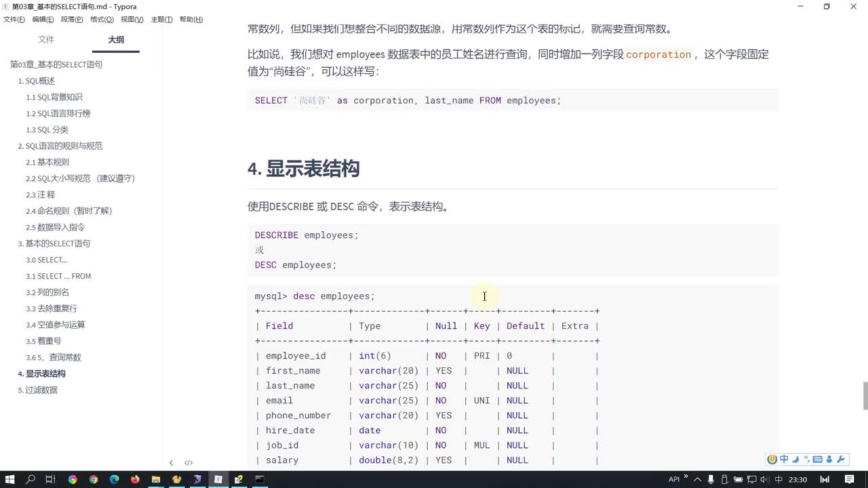Open the 视图(V) menu
Viewport: 868px width, 488px height.
click(x=132, y=20)
